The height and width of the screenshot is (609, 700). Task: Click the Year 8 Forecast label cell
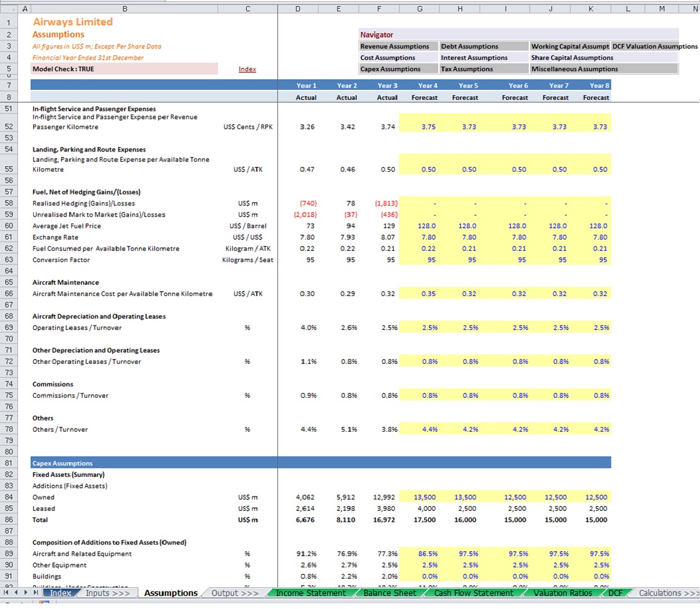[591, 97]
